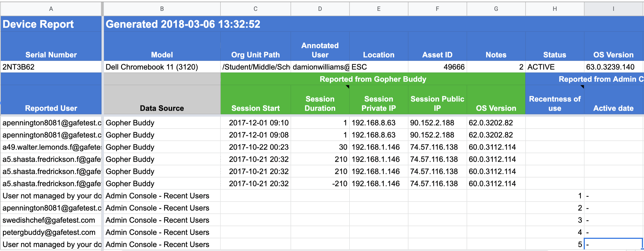Select the Device Report title cell
This screenshot has width=644, height=251.
click(51, 24)
